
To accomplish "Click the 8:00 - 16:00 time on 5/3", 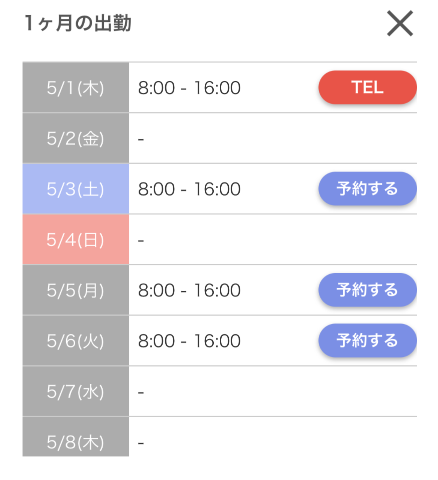I will (189, 189).
